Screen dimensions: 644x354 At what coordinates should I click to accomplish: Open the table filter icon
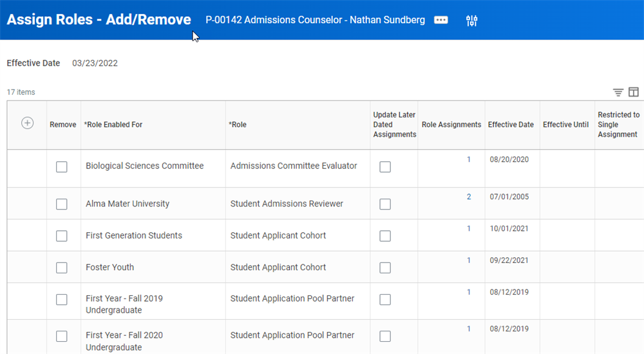618,92
